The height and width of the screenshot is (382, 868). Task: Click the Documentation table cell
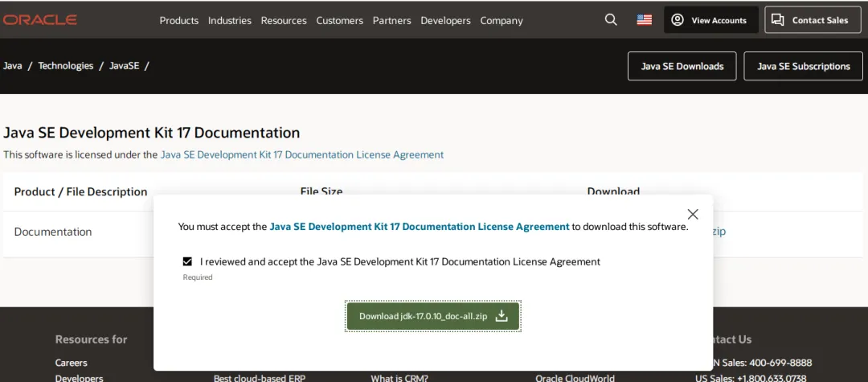point(53,232)
